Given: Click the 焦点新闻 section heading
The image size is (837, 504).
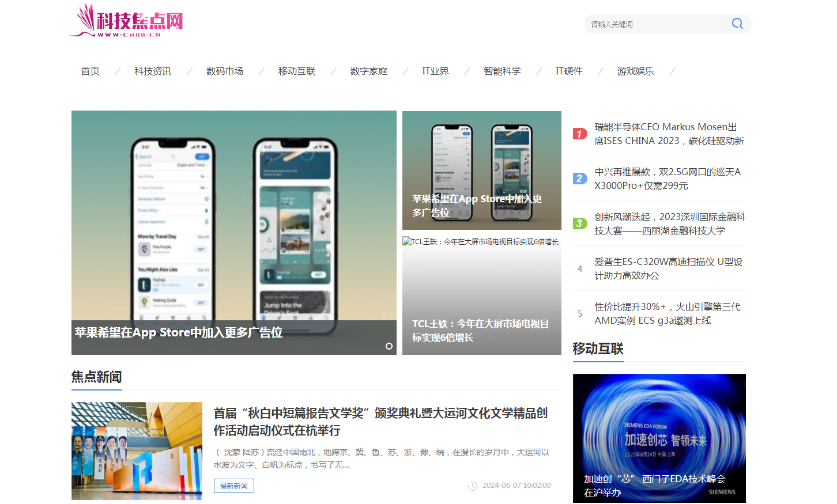Looking at the screenshot, I should [x=97, y=377].
